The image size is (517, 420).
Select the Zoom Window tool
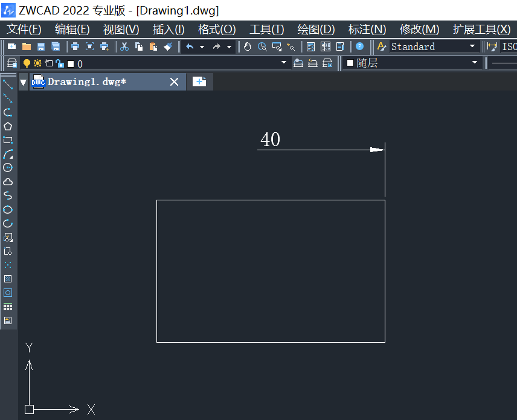click(x=277, y=47)
